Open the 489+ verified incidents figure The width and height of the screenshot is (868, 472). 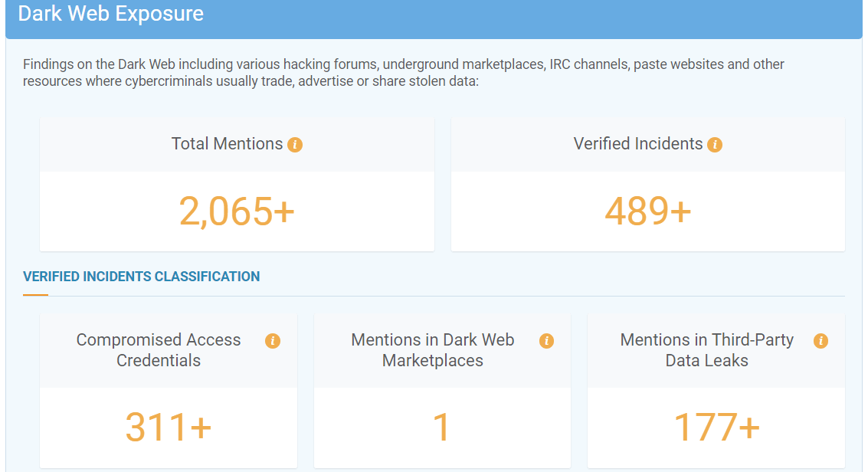pos(647,211)
